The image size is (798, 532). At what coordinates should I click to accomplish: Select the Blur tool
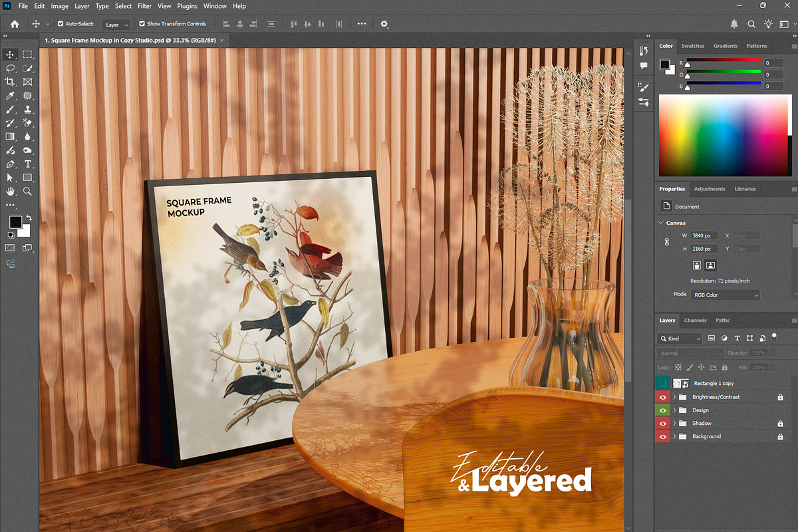28,136
